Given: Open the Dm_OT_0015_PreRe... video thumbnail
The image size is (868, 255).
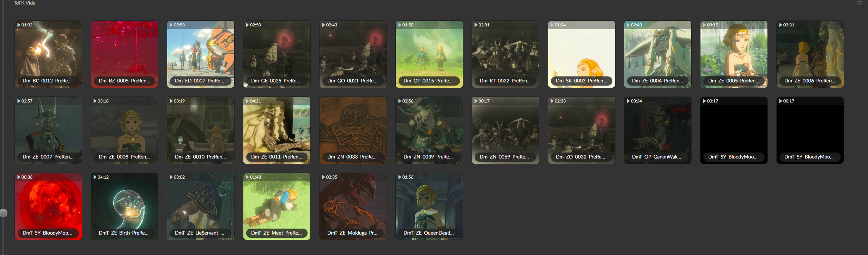Looking at the screenshot, I should click(429, 54).
